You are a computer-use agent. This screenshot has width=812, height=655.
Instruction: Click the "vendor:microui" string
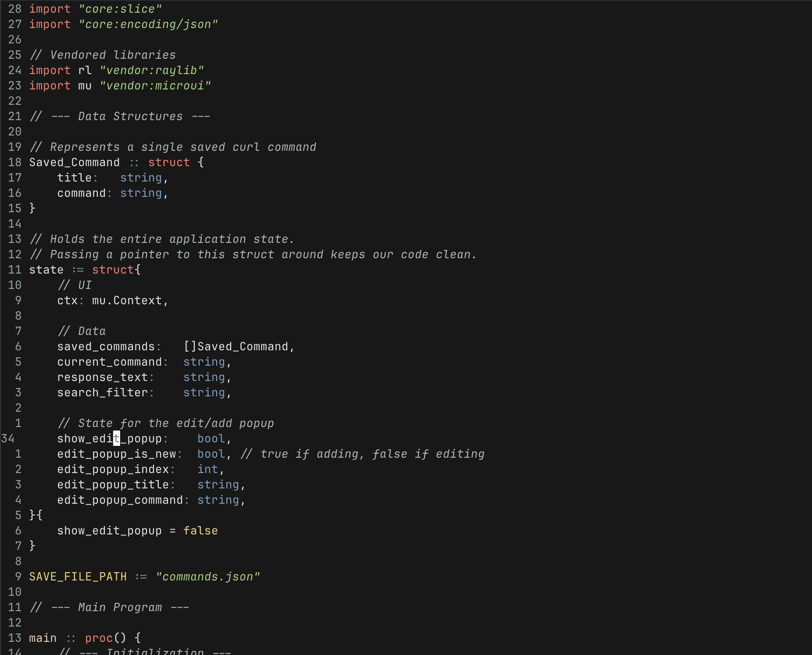[155, 85]
